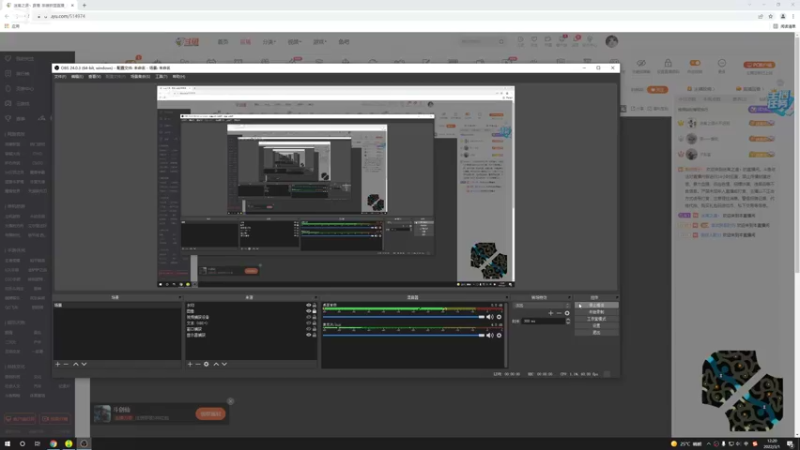Add a new source with plus icon
800x450 pixels.
[x=190, y=364]
